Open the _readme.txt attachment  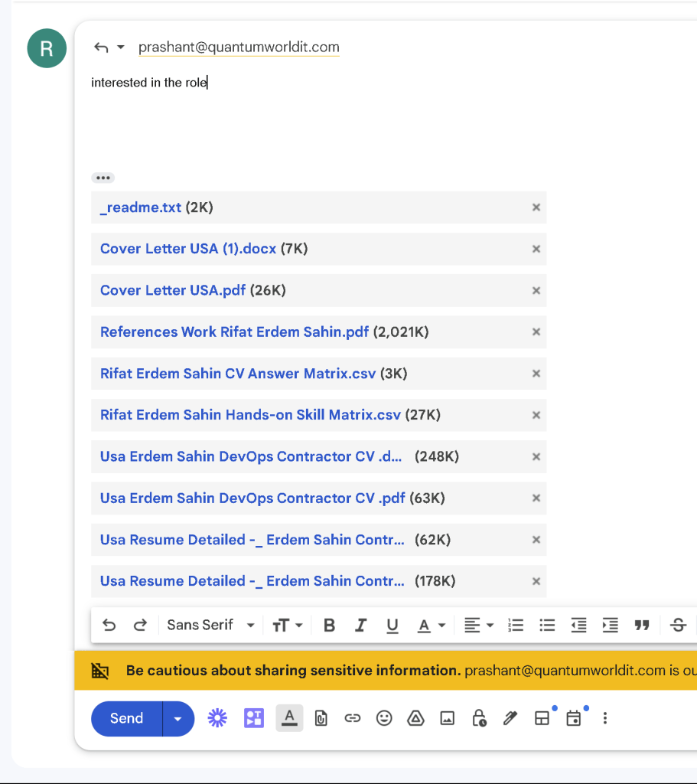pos(141,207)
